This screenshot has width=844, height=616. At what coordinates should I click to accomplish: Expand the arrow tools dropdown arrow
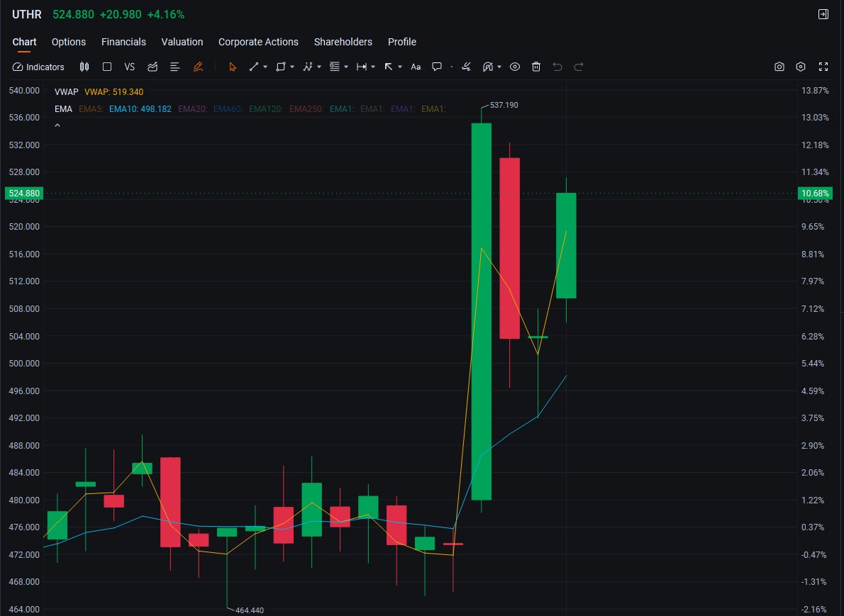pos(400,67)
